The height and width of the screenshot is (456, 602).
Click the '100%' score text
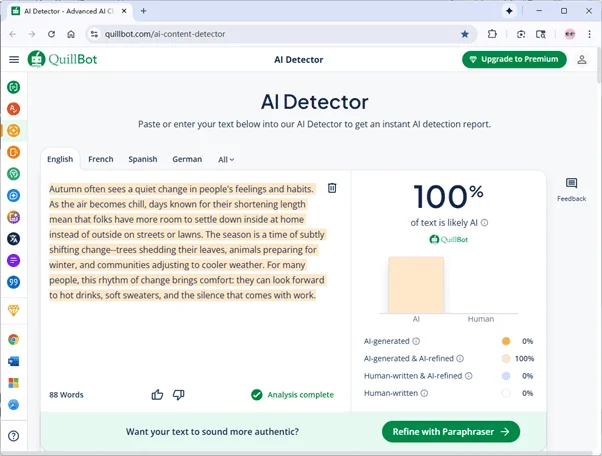[448, 197]
